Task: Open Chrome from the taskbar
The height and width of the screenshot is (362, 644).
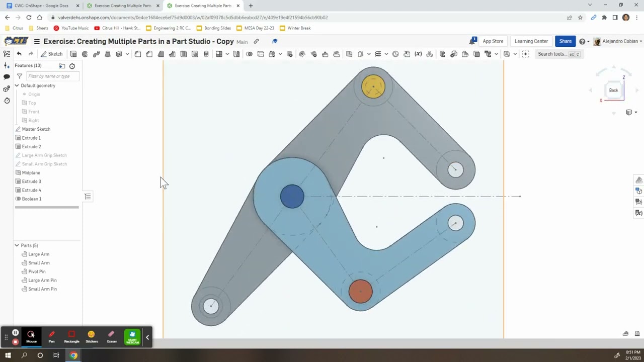Action: 73,355
